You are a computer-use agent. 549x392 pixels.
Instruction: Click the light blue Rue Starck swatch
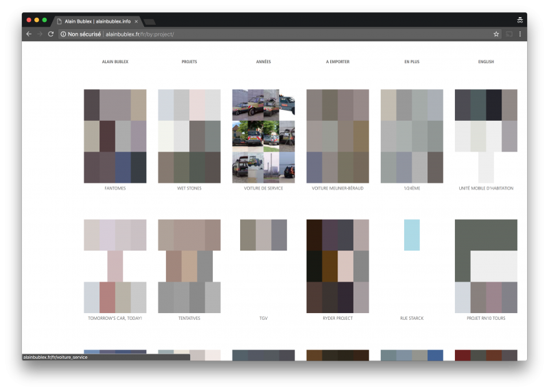412,235
